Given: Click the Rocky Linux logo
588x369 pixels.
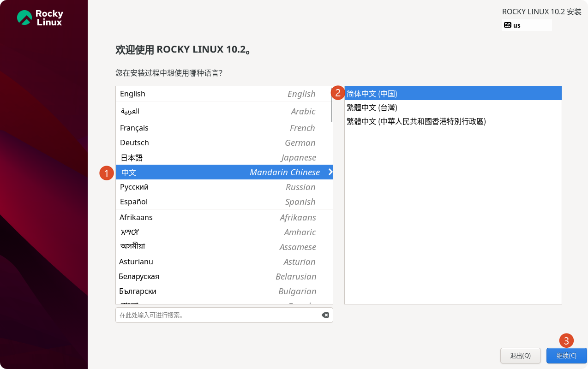Looking at the screenshot, I should tap(40, 18).
